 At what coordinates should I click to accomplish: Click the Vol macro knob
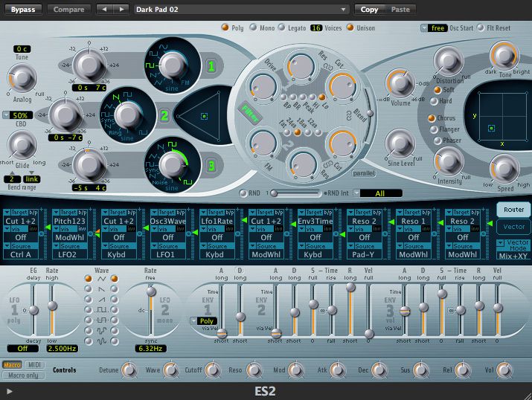504,370
